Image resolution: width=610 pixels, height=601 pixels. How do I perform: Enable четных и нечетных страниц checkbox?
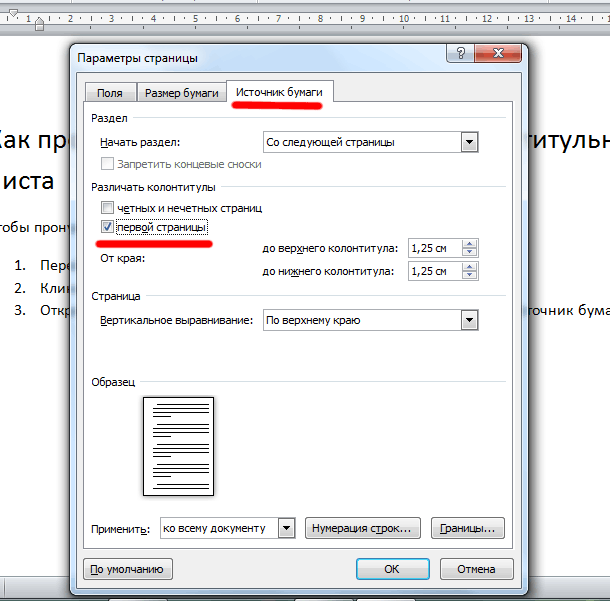point(107,208)
